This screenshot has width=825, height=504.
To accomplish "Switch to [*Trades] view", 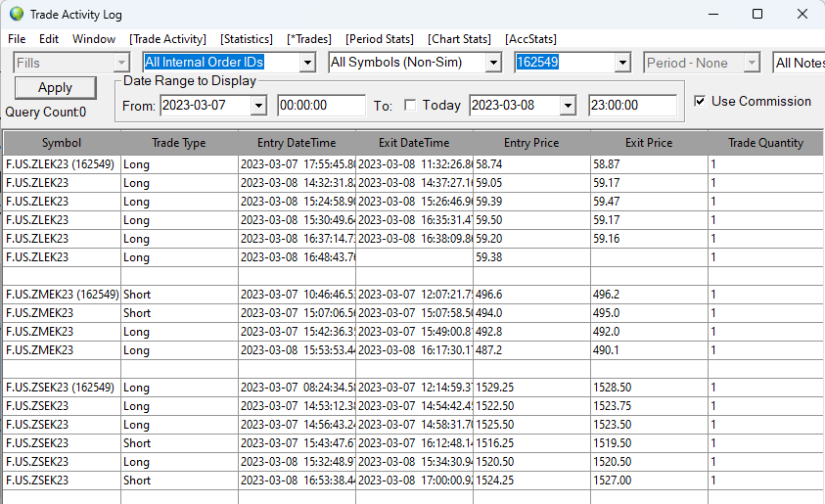I will [x=309, y=39].
